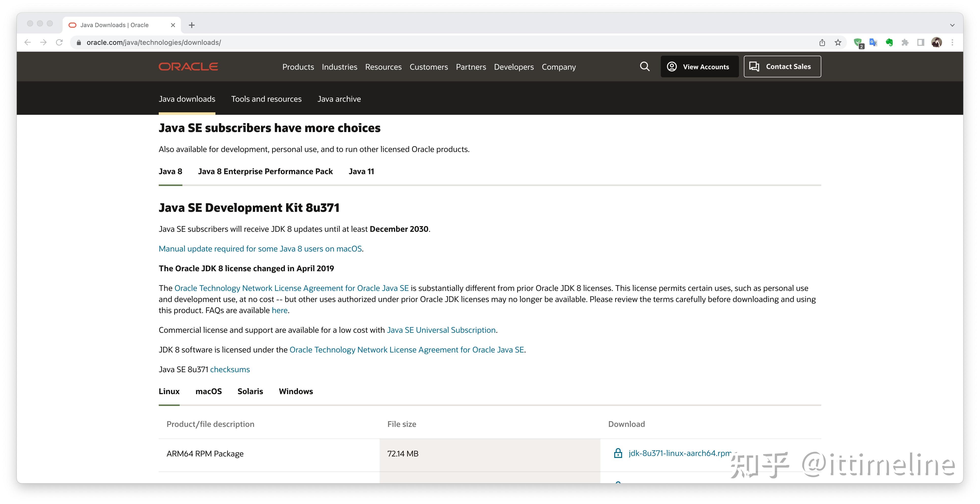Screen dimensions: 980x504
Task: Click the share page icon in address bar
Action: tap(822, 43)
